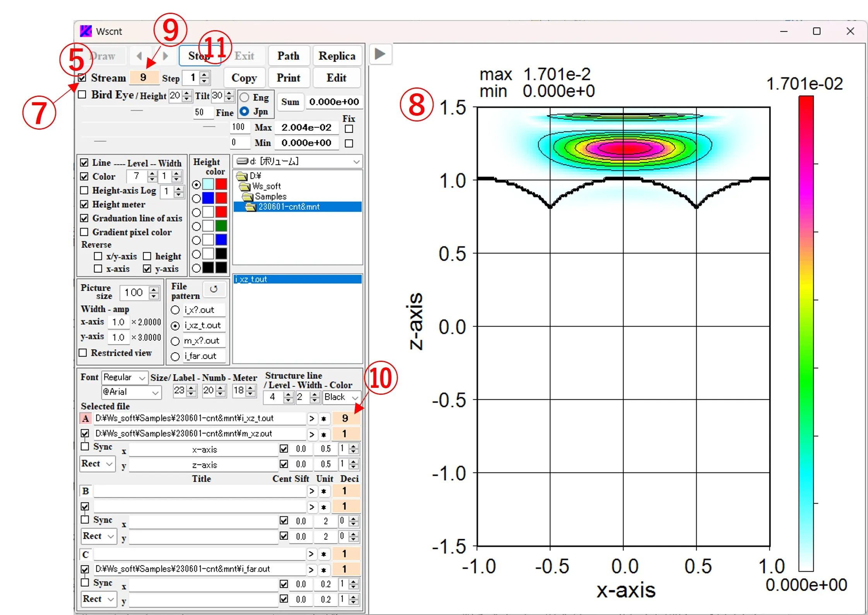
Task: Click the asterisk button beside i_far.out path
Action: coord(324,570)
